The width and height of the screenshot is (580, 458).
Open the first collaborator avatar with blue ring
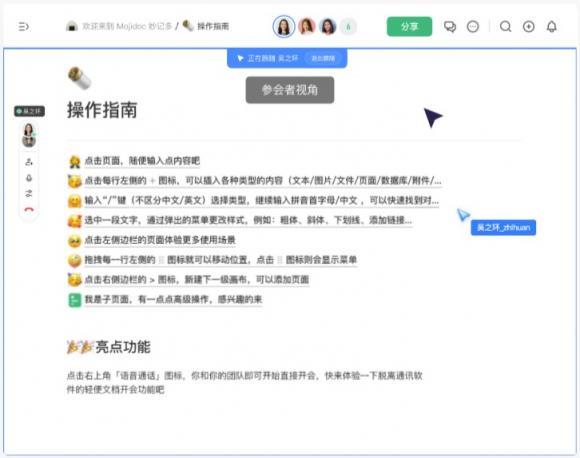pos(284,27)
